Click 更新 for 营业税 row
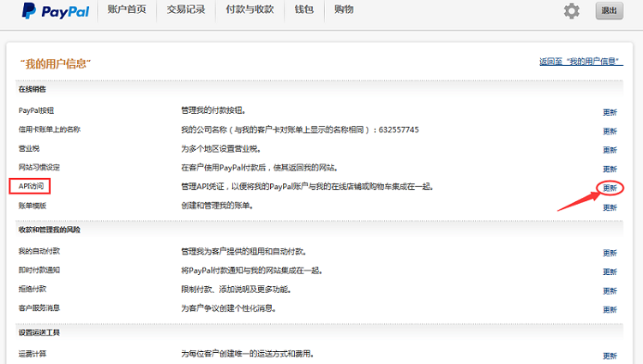 [610, 150]
